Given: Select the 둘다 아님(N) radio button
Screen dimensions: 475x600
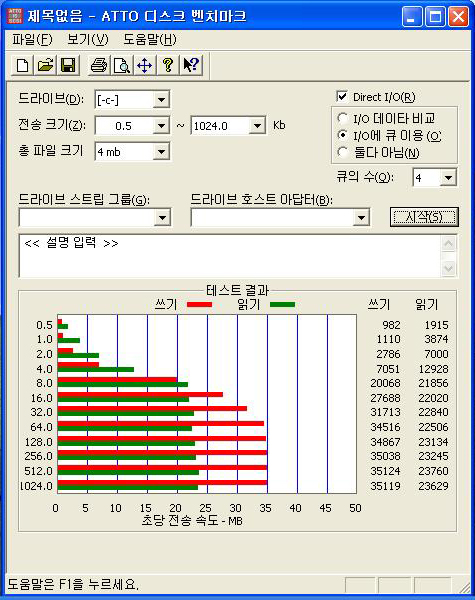Looking at the screenshot, I should tap(343, 152).
